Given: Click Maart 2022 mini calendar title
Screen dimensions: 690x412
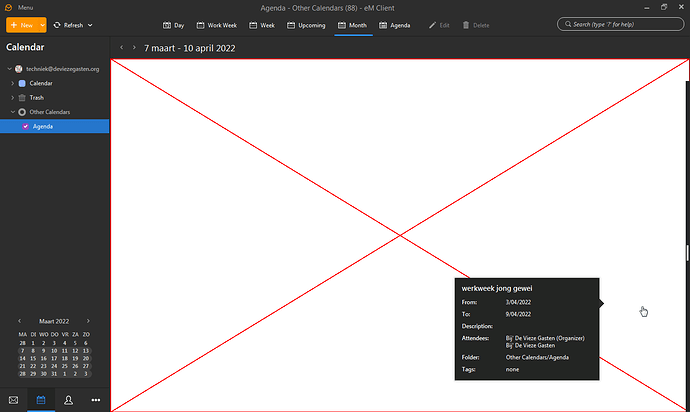Looking at the screenshot, I should tap(54, 321).
